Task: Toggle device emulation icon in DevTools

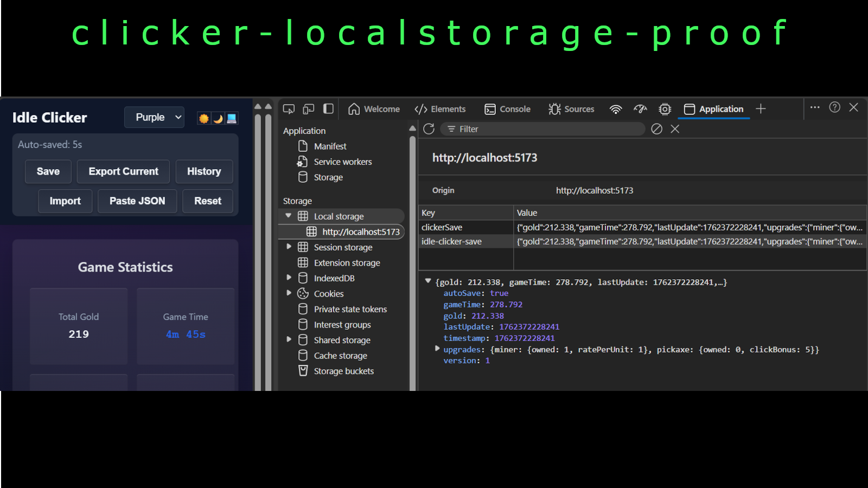Action: click(x=309, y=109)
